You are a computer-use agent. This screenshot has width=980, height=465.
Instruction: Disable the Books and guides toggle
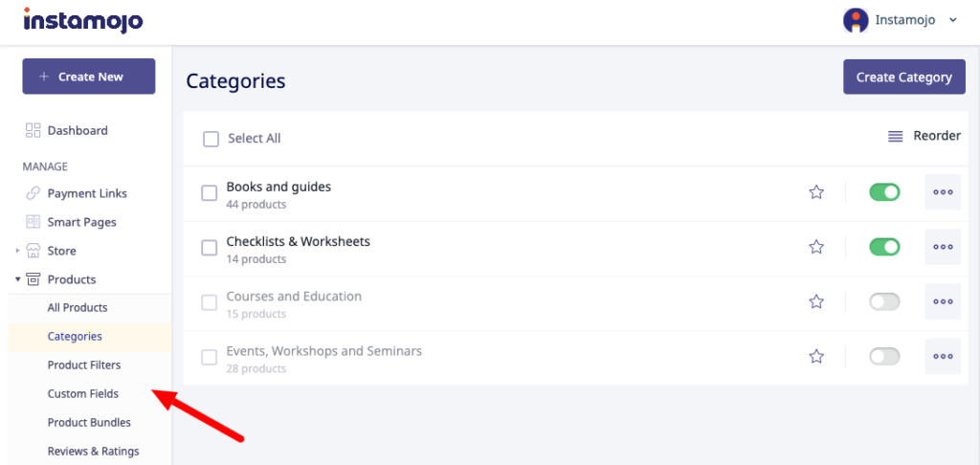(884, 192)
